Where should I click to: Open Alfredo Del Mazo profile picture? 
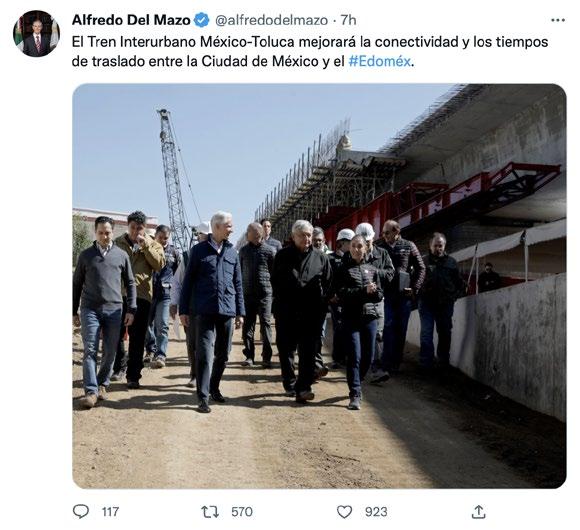(x=36, y=33)
